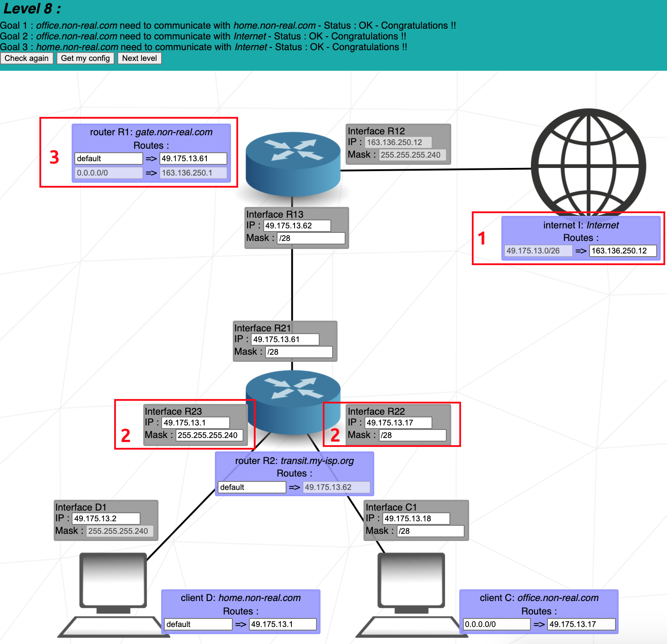Click the 'Interface R13' label
Viewport: 667px width, 644px height.
[275, 215]
